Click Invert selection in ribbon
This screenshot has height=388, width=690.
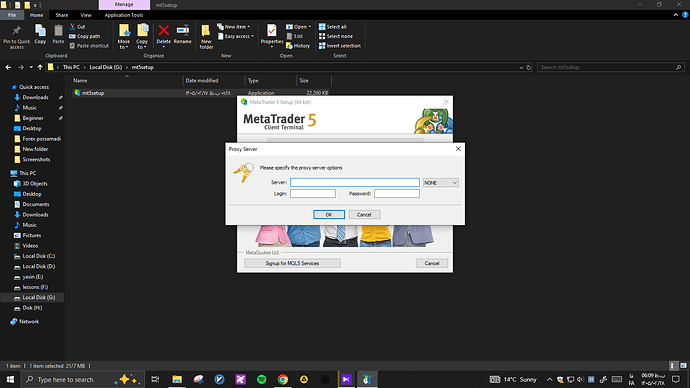click(x=340, y=46)
